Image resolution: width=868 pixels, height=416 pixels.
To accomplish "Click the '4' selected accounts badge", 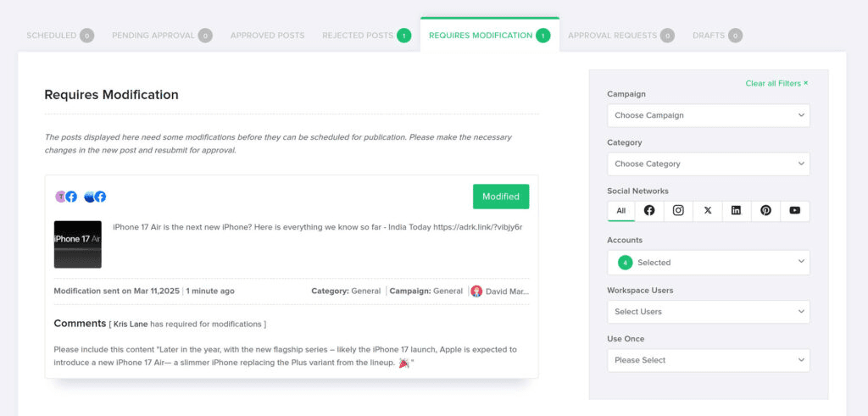I will pos(625,263).
